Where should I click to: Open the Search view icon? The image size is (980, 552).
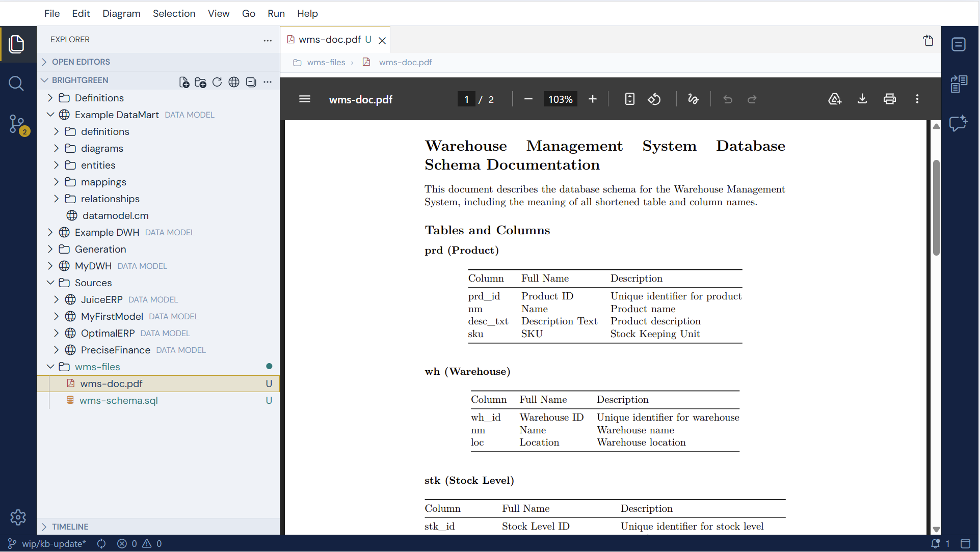click(x=16, y=84)
